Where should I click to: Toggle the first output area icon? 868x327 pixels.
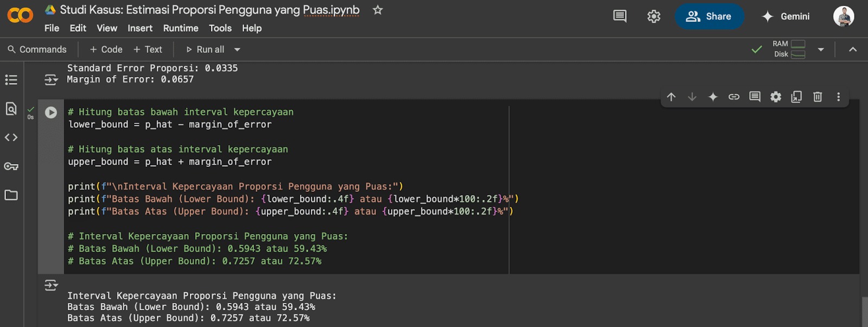click(51, 80)
